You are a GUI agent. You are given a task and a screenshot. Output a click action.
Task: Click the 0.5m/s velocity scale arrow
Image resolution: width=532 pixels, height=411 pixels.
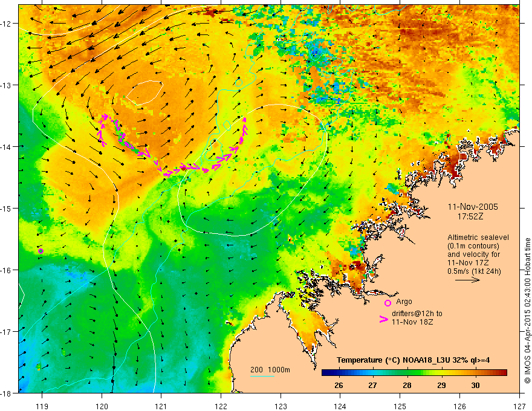(467, 280)
